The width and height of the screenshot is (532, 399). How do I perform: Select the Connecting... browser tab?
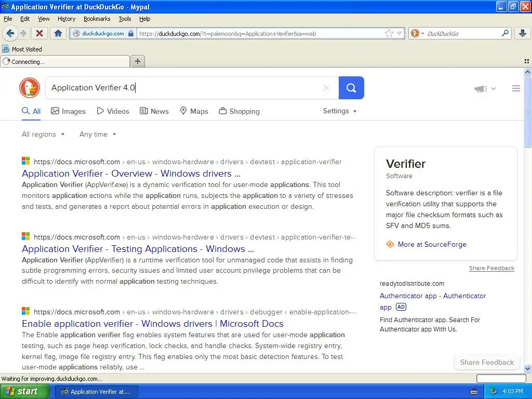[65, 61]
